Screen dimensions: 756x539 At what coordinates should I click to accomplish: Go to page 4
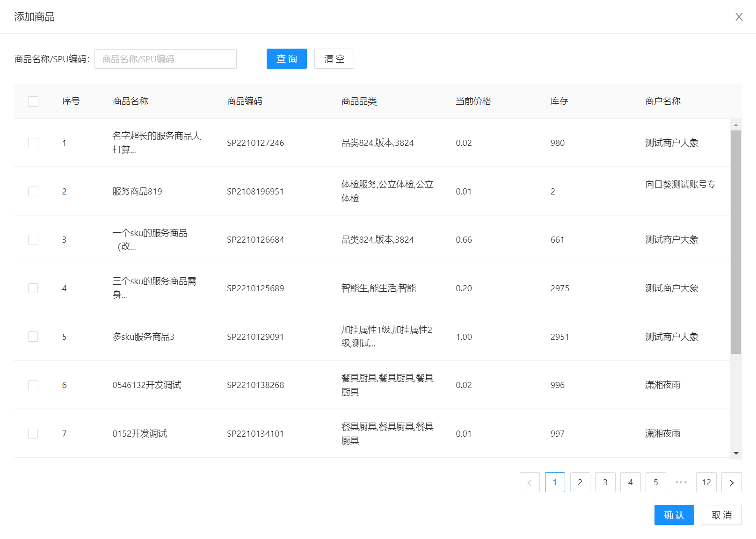tap(631, 482)
